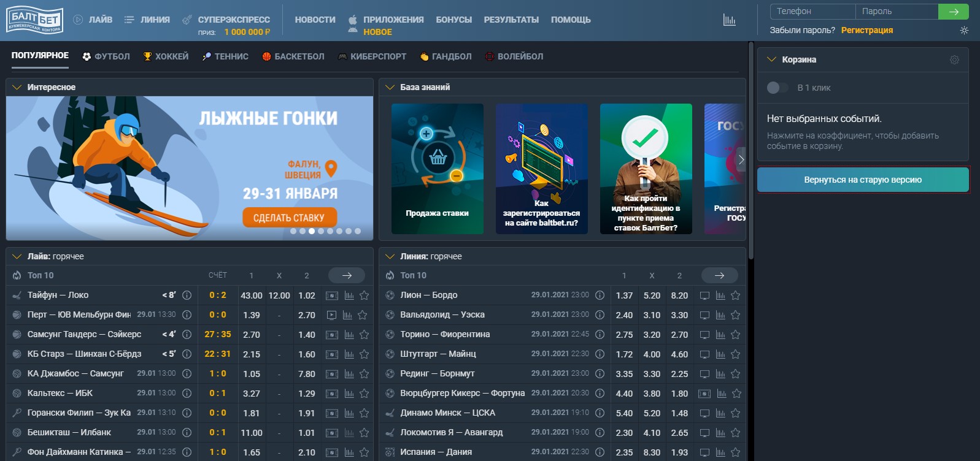Image resolution: width=980 pixels, height=461 pixels.
Task: Open video stream for Перт – ЮВ Мельбурн
Action: coord(331,315)
